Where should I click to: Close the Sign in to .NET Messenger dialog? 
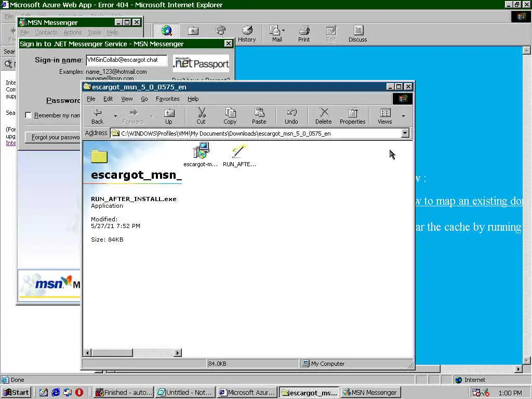tap(229, 44)
